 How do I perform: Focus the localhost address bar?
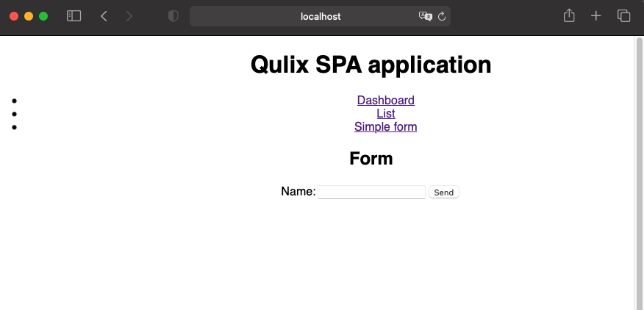click(x=321, y=16)
